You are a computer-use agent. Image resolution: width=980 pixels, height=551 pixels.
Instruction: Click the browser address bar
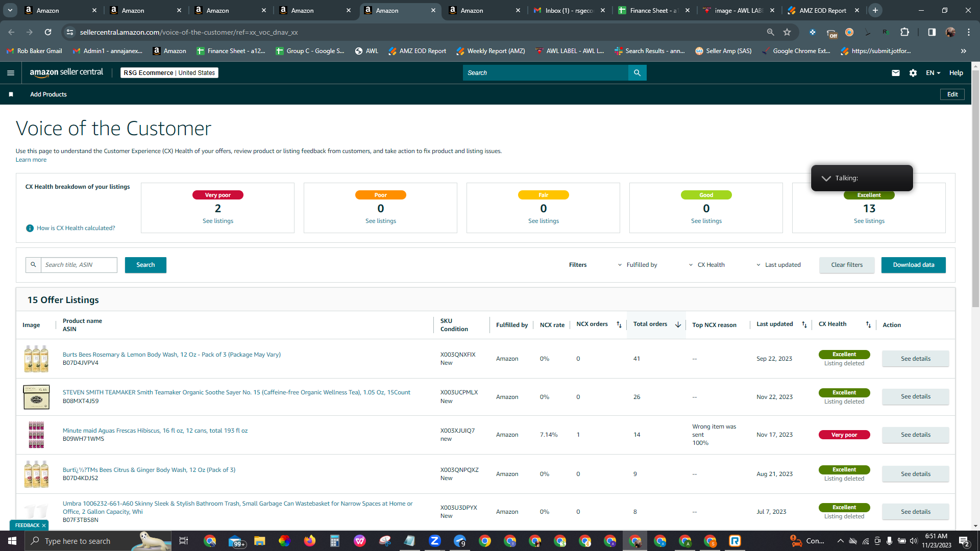(419, 32)
